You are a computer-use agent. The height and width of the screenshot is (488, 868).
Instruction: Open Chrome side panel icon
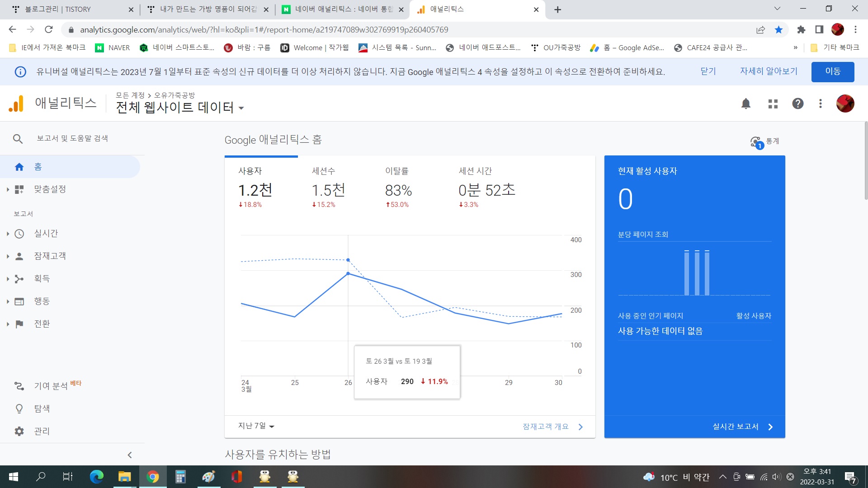819,30
